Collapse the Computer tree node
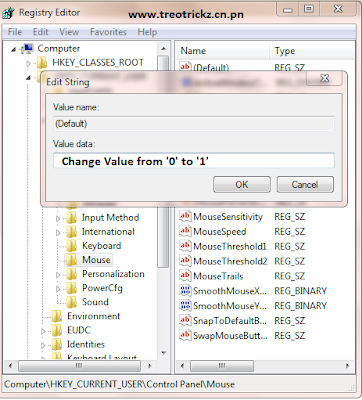This screenshot has width=362, height=400. pyautogui.click(x=13, y=50)
